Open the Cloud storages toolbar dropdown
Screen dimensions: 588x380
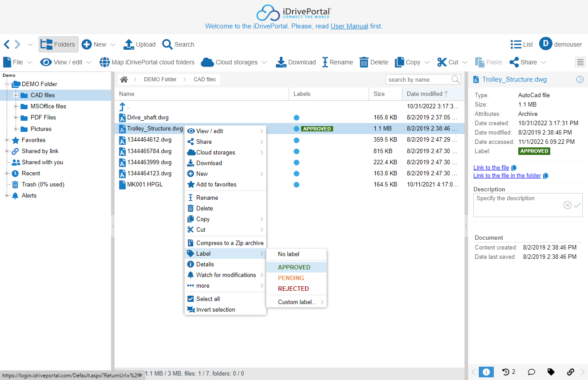pos(234,62)
